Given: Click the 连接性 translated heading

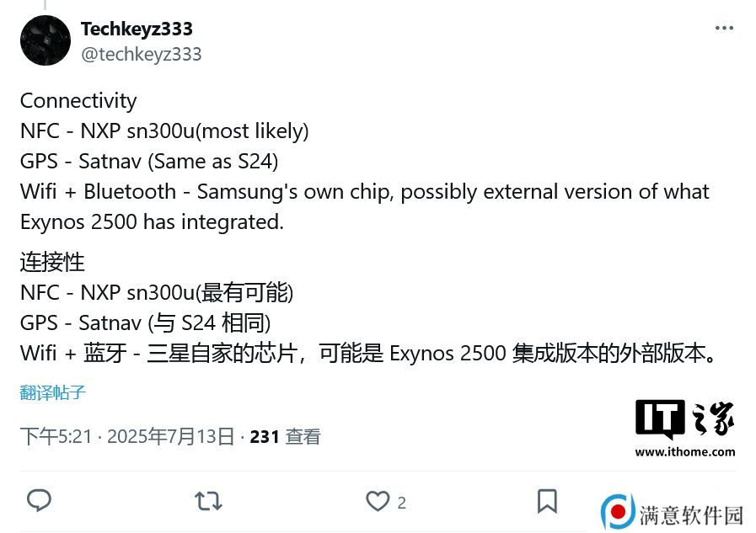Looking at the screenshot, I should click(52, 262).
